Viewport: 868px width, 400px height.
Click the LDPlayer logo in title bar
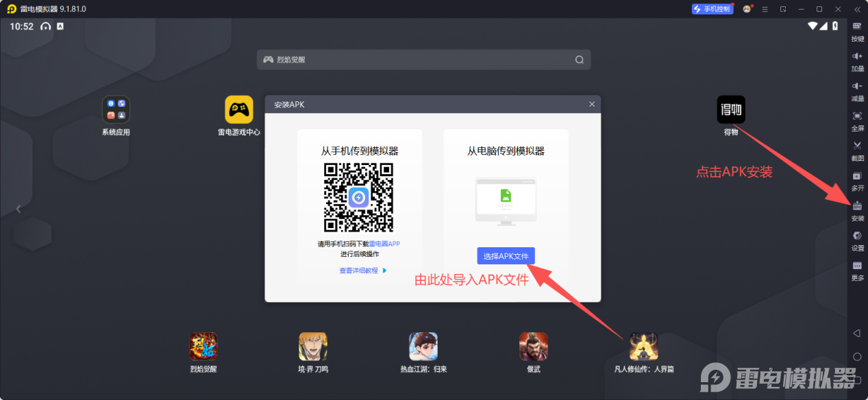pos(12,9)
